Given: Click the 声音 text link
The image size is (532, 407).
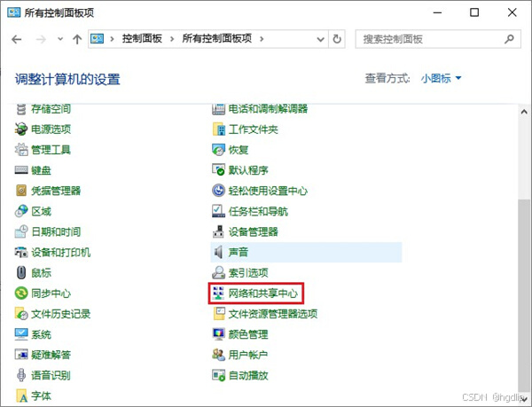Looking at the screenshot, I should pyautogui.click(x=239, y=252).
